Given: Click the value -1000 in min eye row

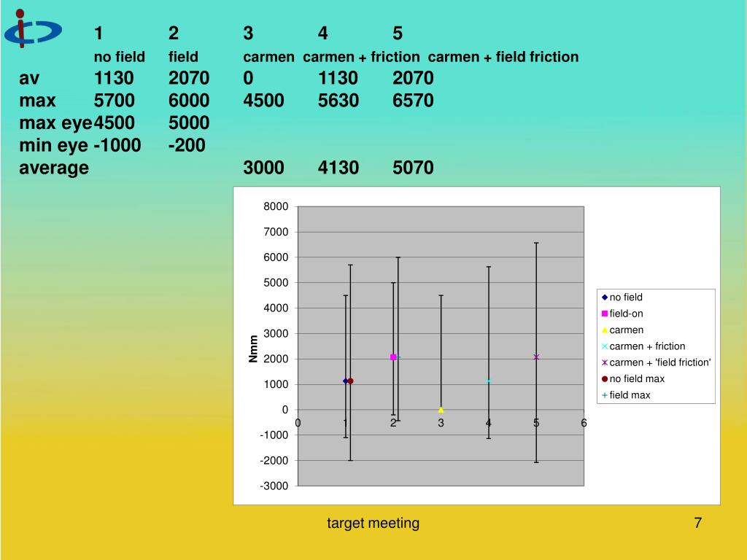Looking at the screenshot, I should (x=117, y=145).
